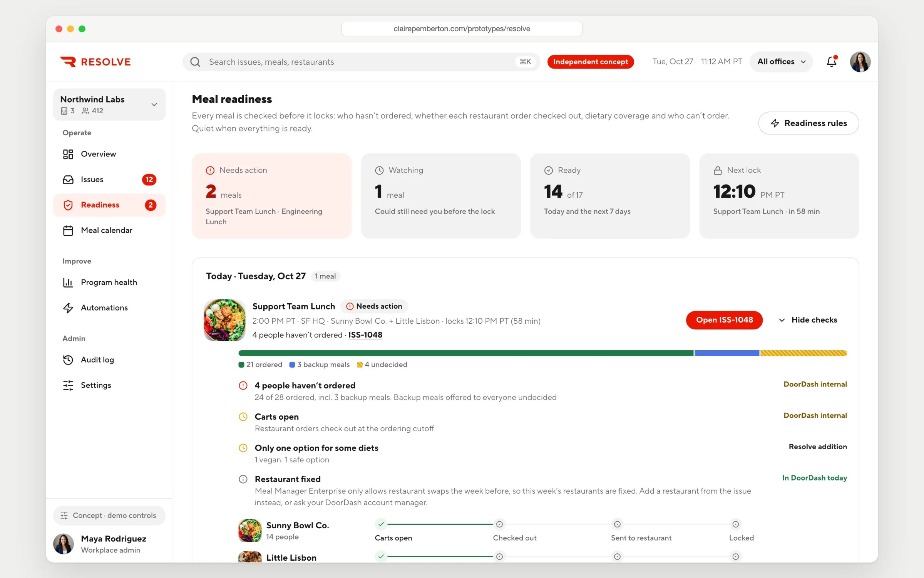This screenshot has height=578, width=924.
Task: Click the search magnifier icon
Action: (195, 62)
